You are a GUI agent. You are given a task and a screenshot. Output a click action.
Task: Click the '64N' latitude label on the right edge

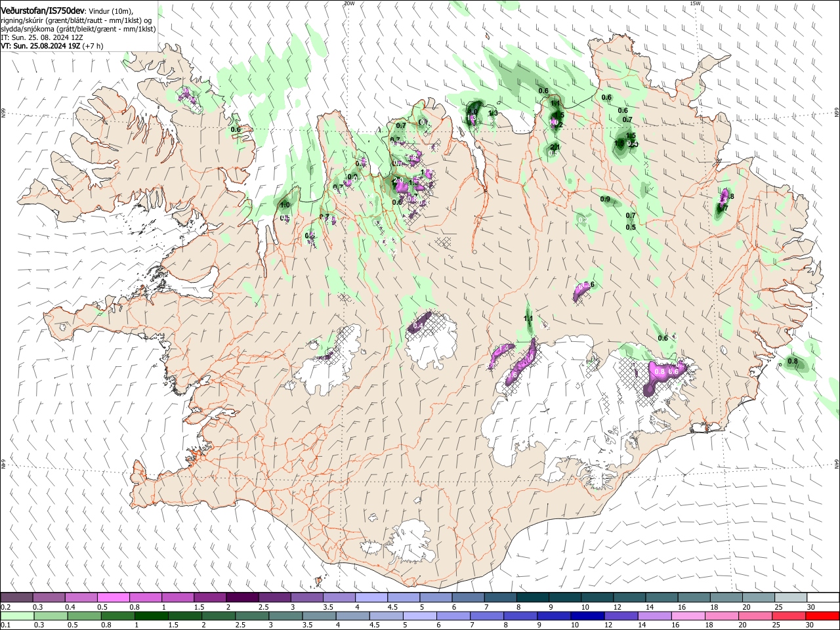[837, 463]
